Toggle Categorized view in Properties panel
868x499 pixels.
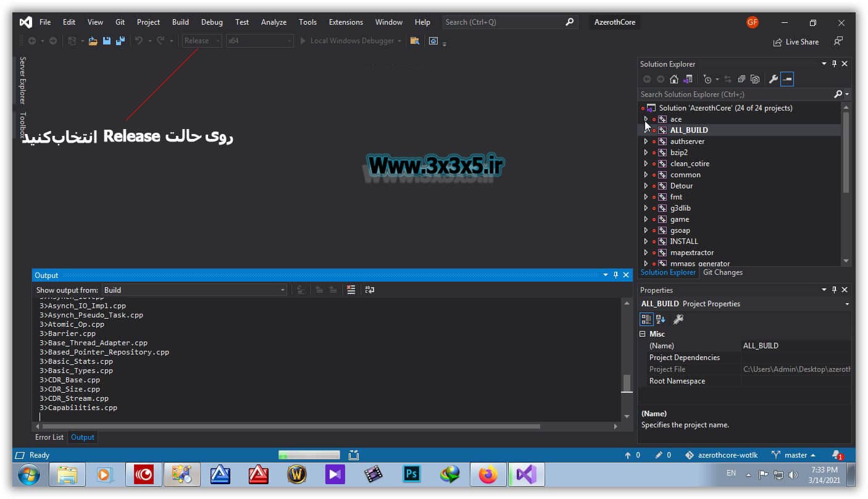click(x=646, y=319)
